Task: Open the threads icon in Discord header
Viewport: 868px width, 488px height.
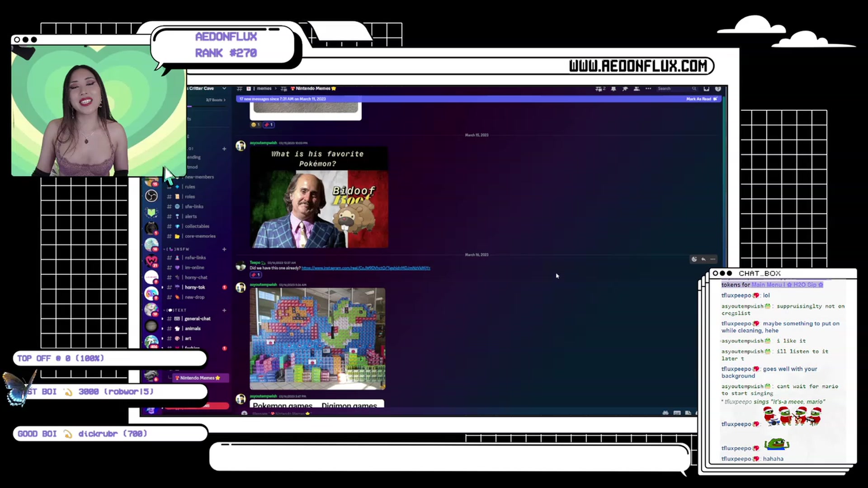Action: (x=600, y=89)
